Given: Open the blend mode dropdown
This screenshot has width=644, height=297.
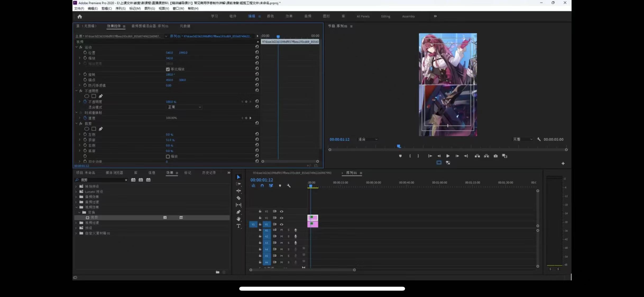Looking at the screenshot, I should click(185, 107).
